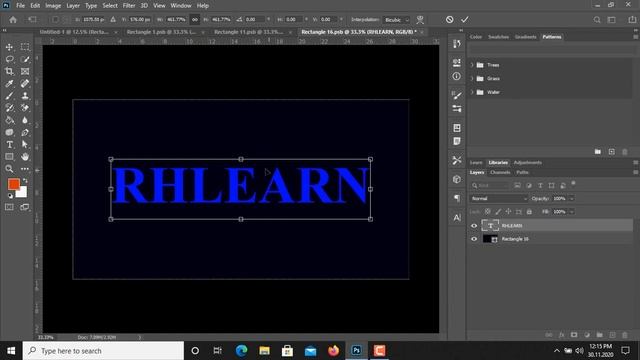Switch to the Gradients tab
Viewport: 640px width, 360px height.
click(x=525, y=37)
